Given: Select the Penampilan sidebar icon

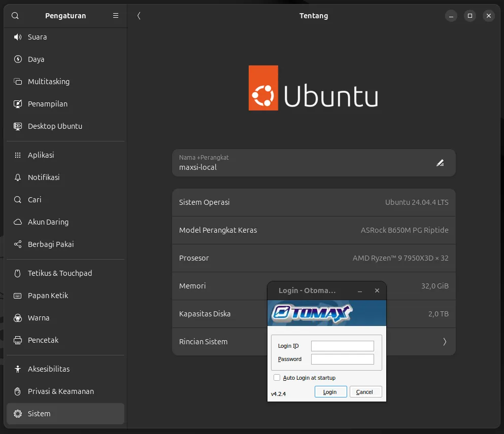Looking at the screenshot, I should pyautogui.click(x=18, y=104).
